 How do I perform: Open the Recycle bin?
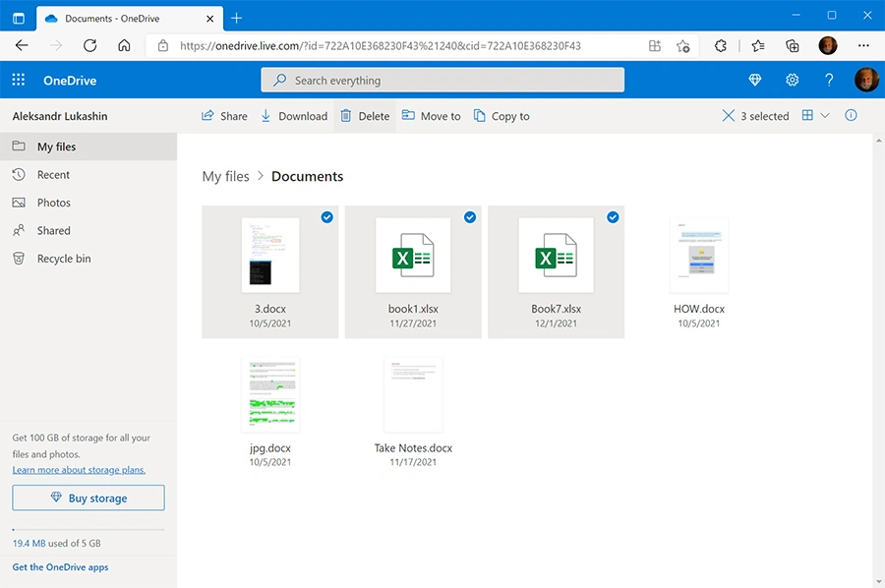click(x=88, y=259)
